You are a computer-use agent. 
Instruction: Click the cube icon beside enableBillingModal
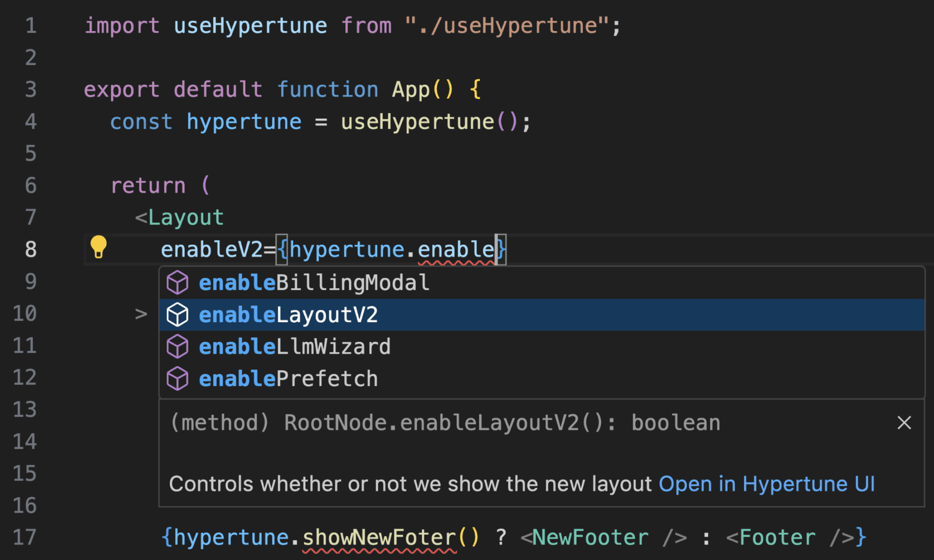pyautogui.click(x=177, y=282)
